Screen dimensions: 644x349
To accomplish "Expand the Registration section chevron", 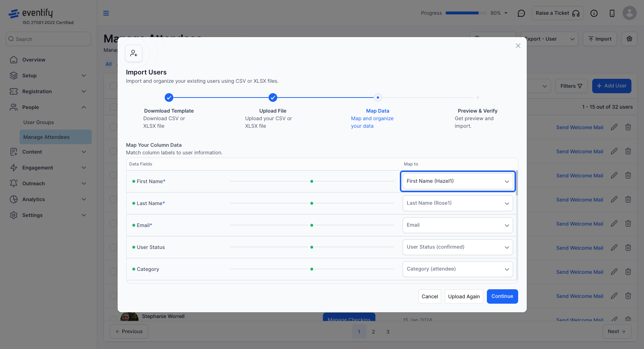I will click(84, 91).
